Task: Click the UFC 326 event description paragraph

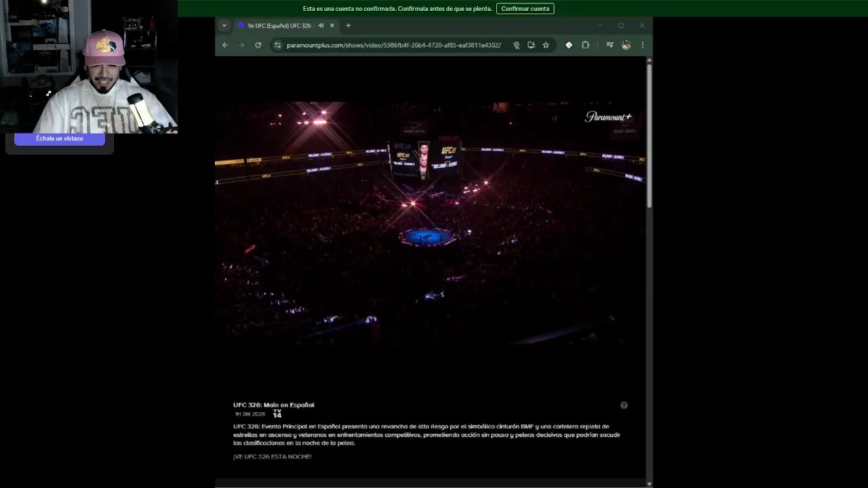Action: click(427, 434)
